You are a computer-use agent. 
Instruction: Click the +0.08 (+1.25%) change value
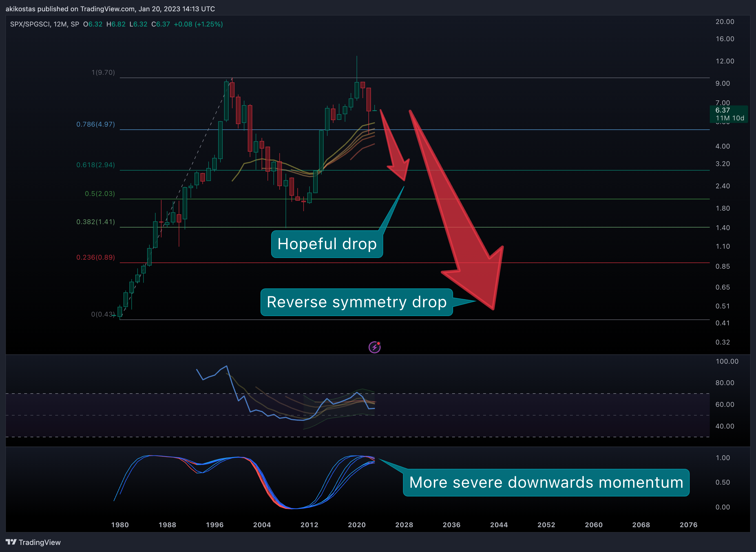pos(198,24)
